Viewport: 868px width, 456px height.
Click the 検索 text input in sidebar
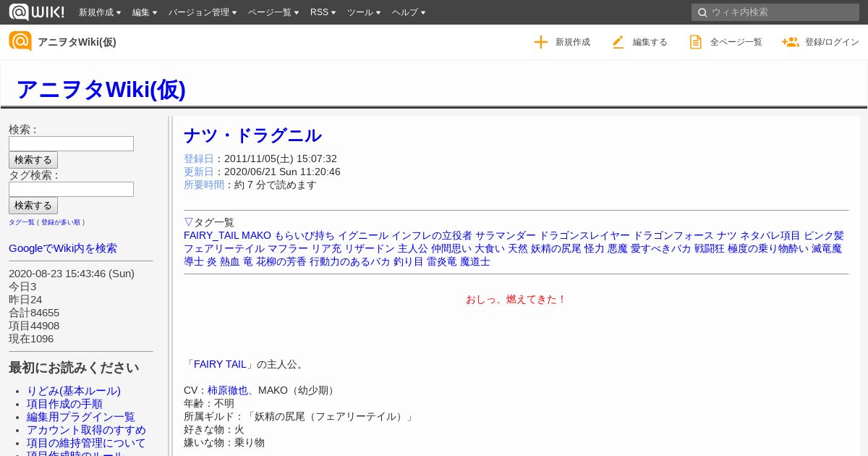[x=71, y=143]
